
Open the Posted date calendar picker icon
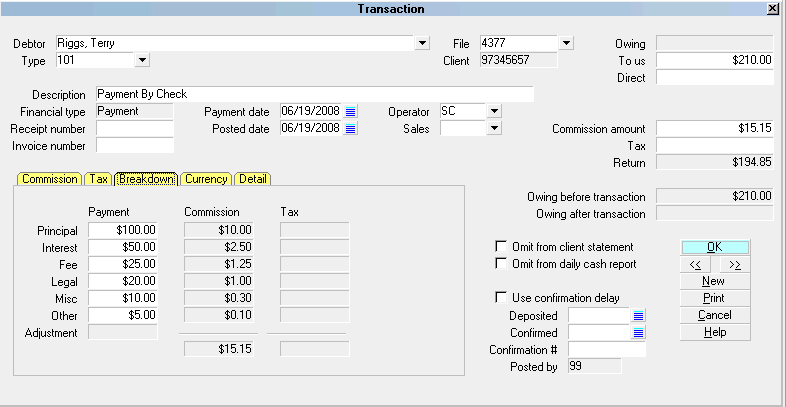(x=350, y=129)
